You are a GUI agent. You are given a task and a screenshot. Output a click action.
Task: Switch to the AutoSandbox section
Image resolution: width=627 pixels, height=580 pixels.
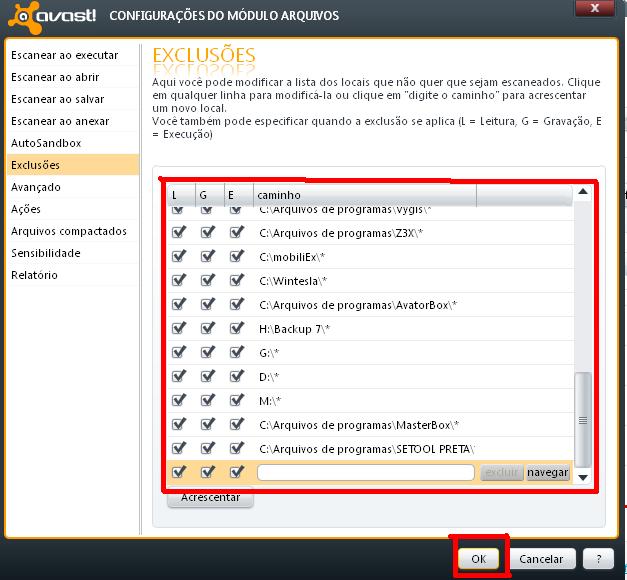pyautogui.click(x=46, y=143)
